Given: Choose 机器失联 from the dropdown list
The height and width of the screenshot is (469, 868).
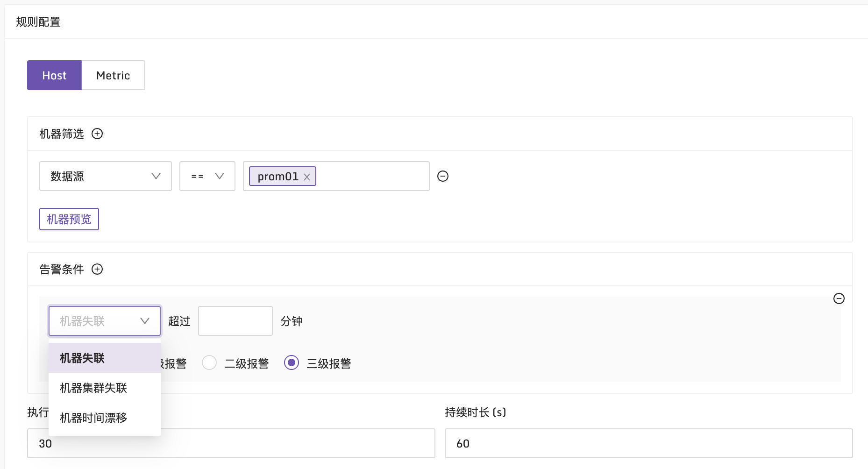Looking at the screenshot, I should (105, 358).
